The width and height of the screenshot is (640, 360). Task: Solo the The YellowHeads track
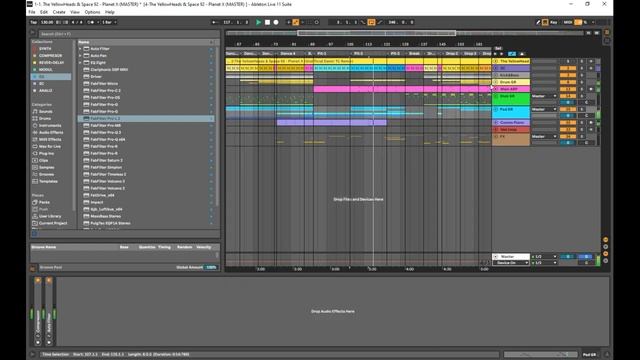[x=582, y=61]
